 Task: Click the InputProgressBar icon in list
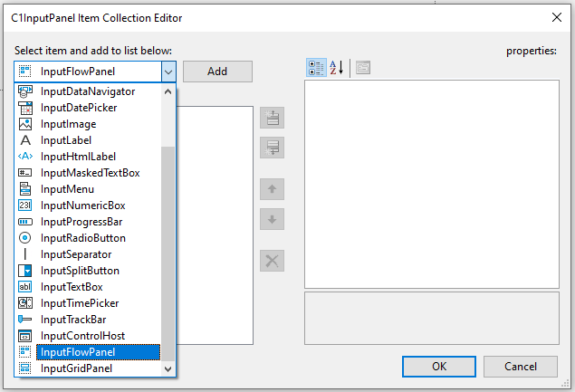click(25, 222)
